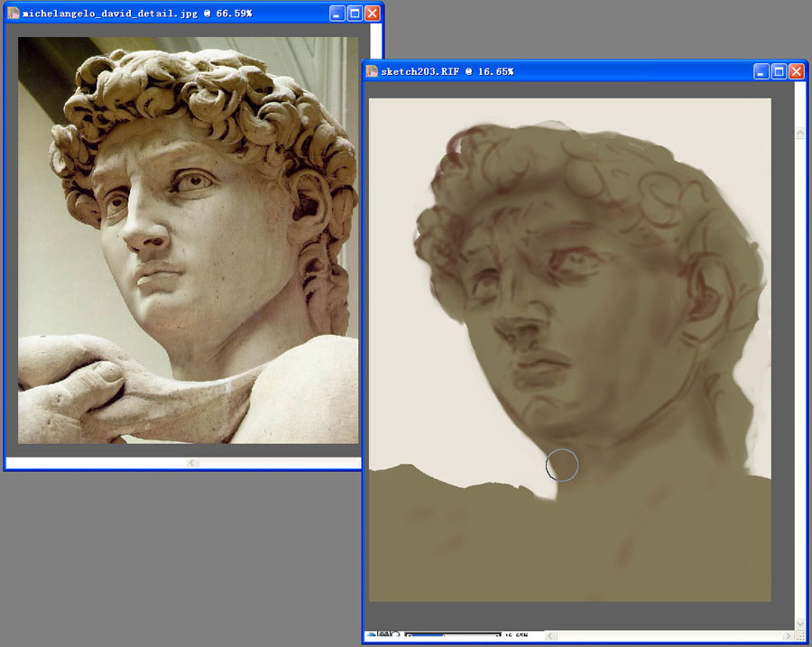Viewport: 812px width, 647px height.
Task: Click the resize grip of the sketch203.RIF window
Action: click(800, 635)
